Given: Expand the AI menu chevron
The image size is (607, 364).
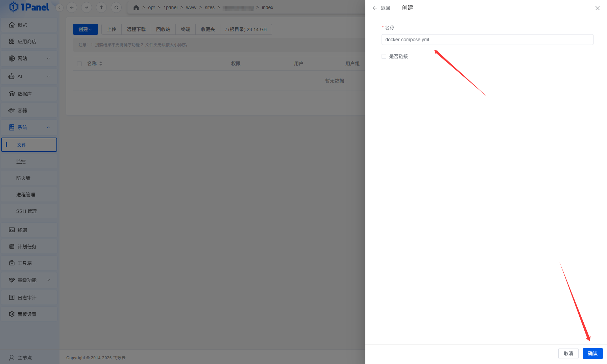Looking at the screenshot, I should click(48, 76).
